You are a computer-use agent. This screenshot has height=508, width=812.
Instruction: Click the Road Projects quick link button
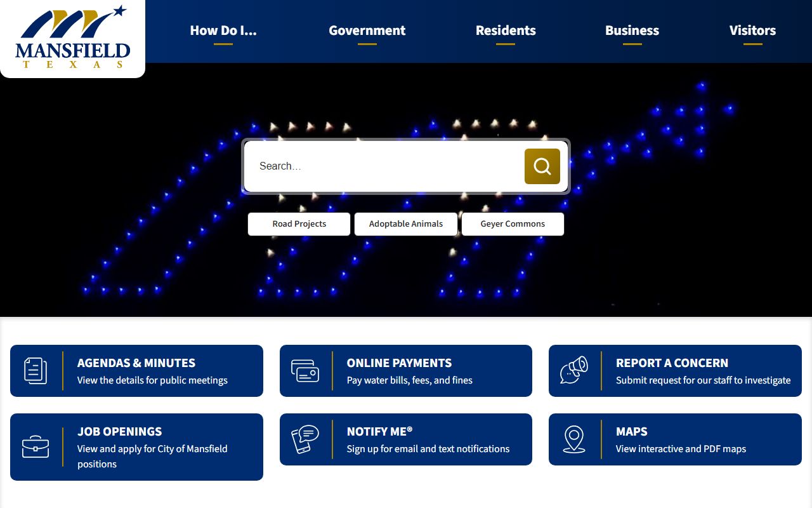[x=299, y=224]
